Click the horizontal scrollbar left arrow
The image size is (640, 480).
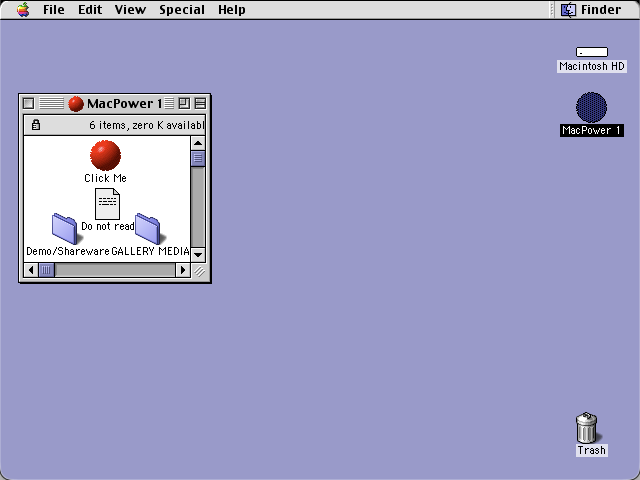point(31,270)
